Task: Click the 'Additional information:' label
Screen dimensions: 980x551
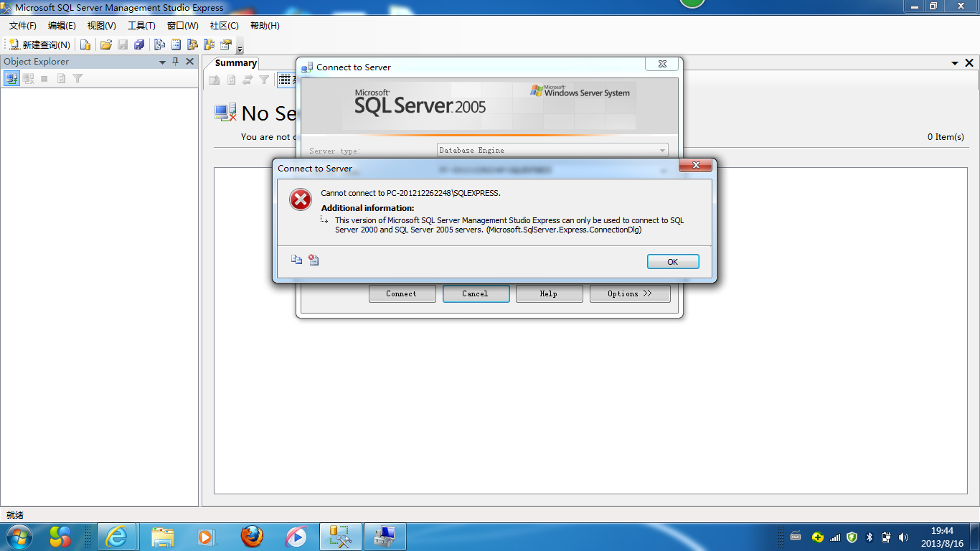Action: pos(367,208)
